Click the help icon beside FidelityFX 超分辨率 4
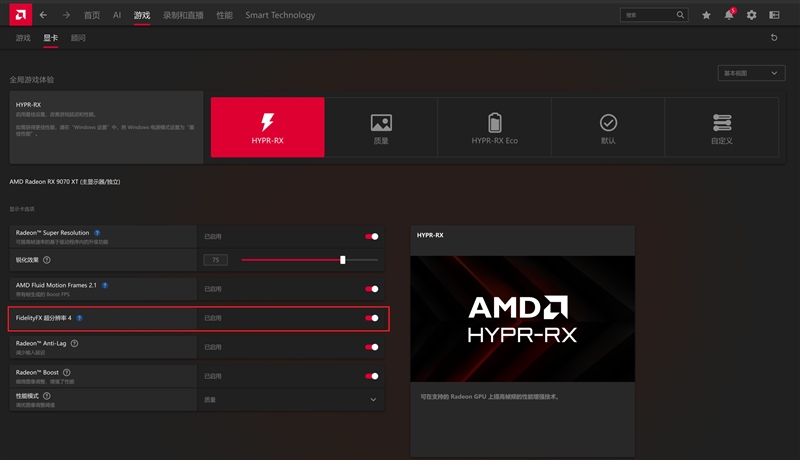 80,318
